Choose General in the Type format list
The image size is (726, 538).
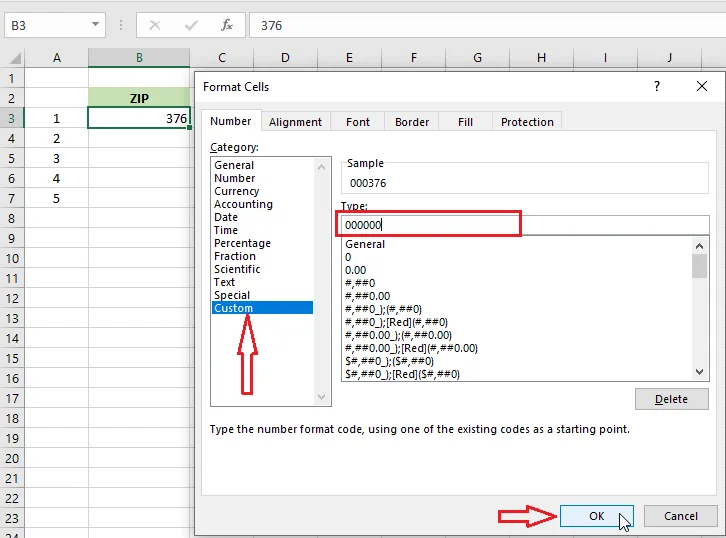(517, 244)
